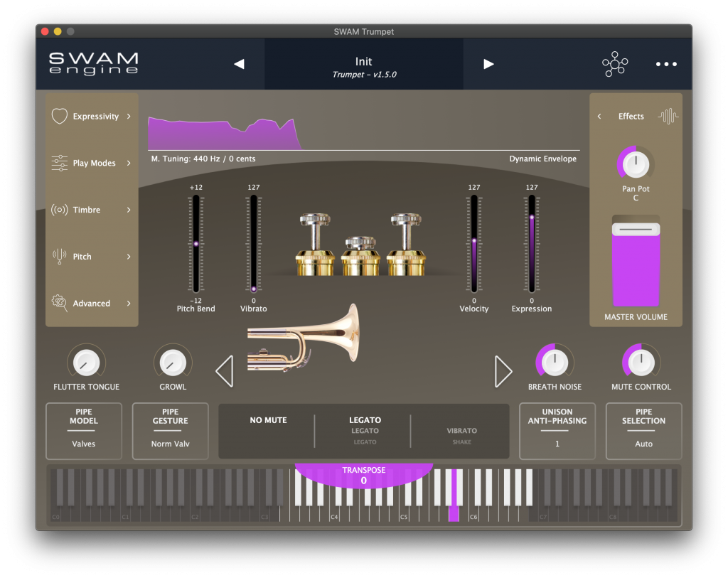The image size is (728, 578).
Task: Open the Pipe Selection Auto selector
Action: [x=643, y=431]
